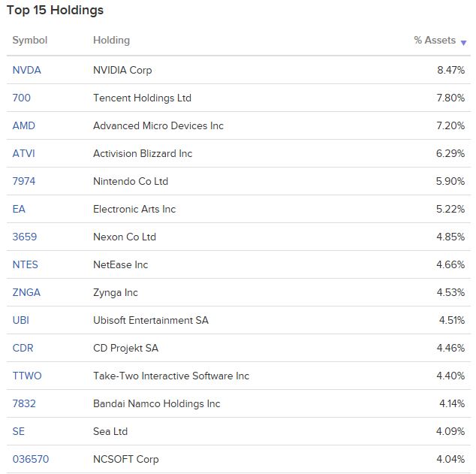Select the AMD ticker link
This screenshot has height=474, width=476.
click(24, 125)
